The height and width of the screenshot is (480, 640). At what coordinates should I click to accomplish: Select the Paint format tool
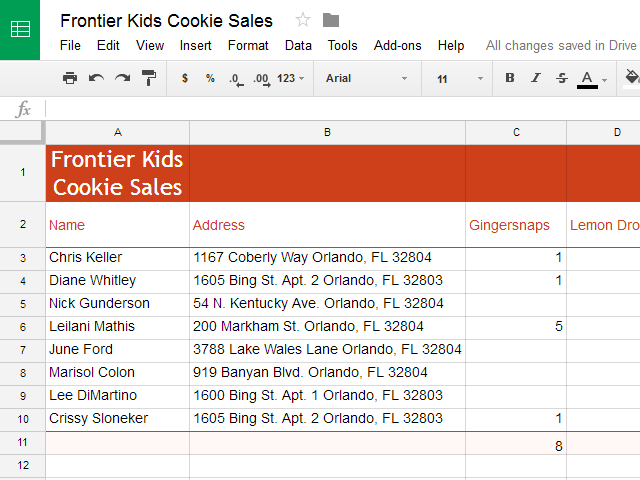coord(149,78)
